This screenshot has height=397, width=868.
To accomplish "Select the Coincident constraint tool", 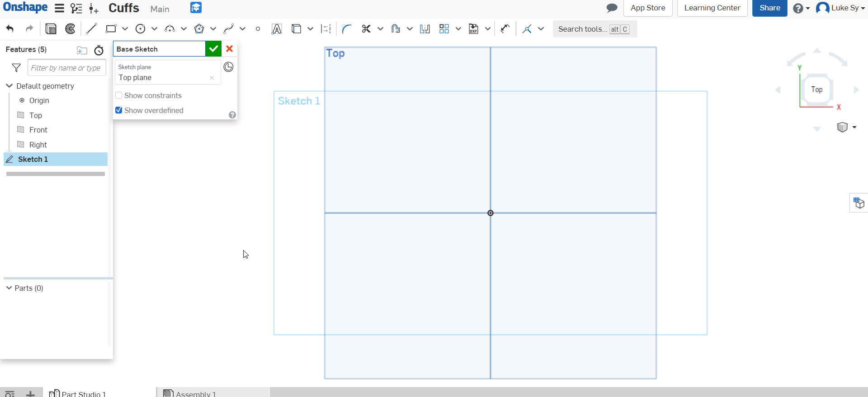I will tap(527, 29).
